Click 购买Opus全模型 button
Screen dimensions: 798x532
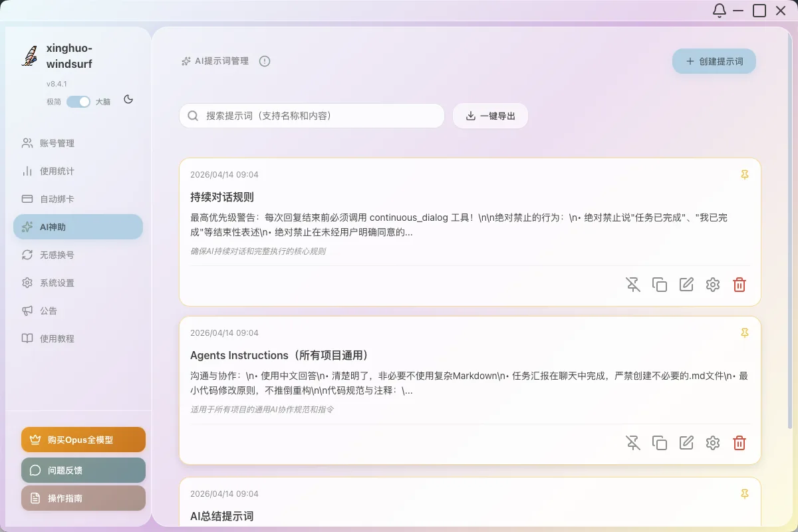point(83,440)
